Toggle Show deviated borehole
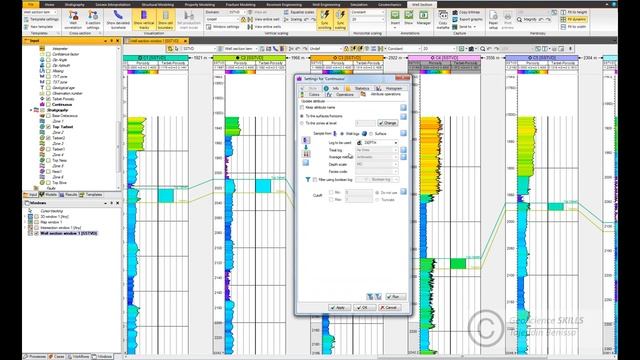The width and height of the screenshot is (640, 360). (118, 20)
